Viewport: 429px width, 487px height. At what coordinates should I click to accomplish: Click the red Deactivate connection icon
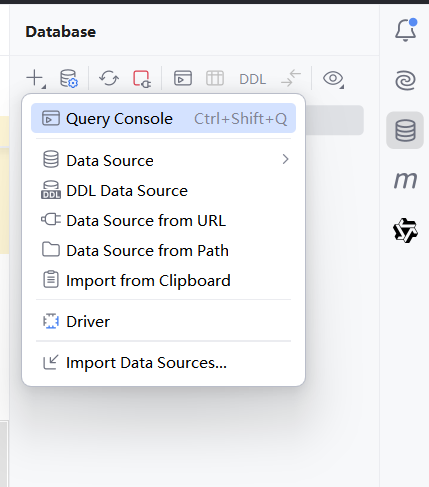tap(142, 79)
